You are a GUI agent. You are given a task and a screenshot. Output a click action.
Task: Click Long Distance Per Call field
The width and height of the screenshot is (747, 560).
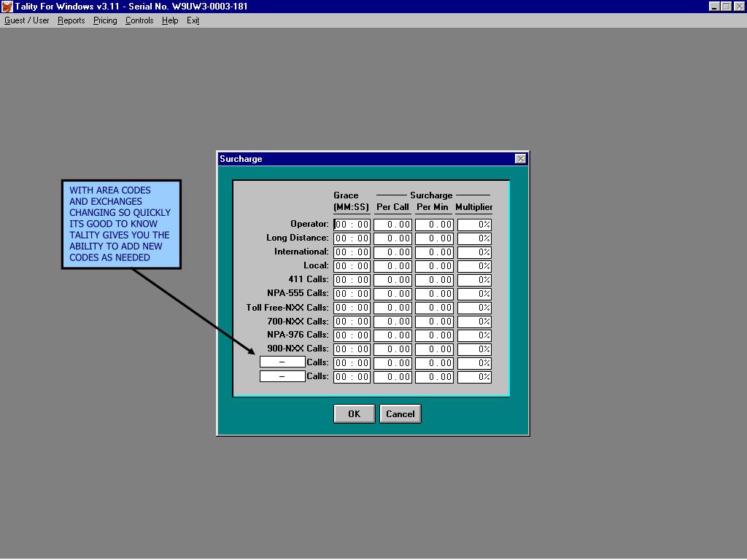click(x=393, y=238)
